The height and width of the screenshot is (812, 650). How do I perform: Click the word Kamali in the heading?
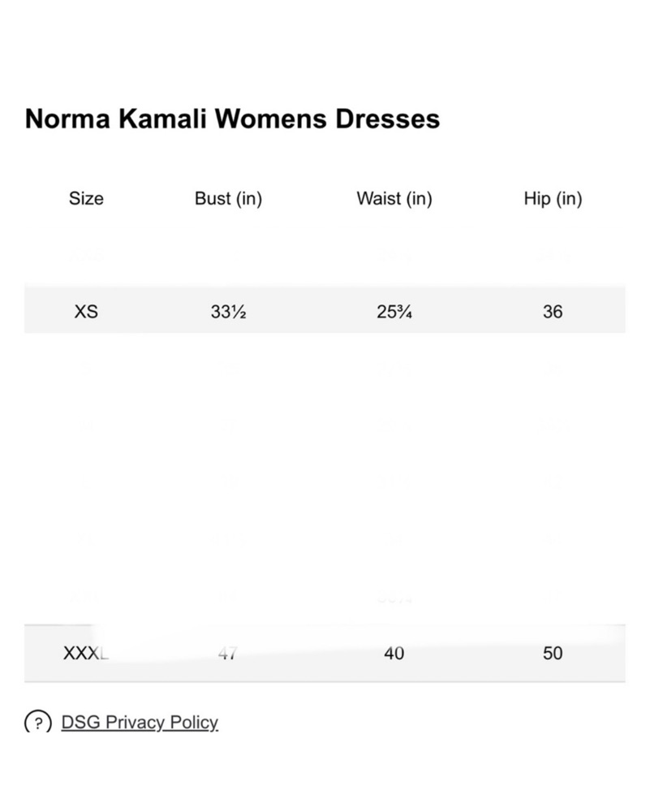(x=162, y=119)
